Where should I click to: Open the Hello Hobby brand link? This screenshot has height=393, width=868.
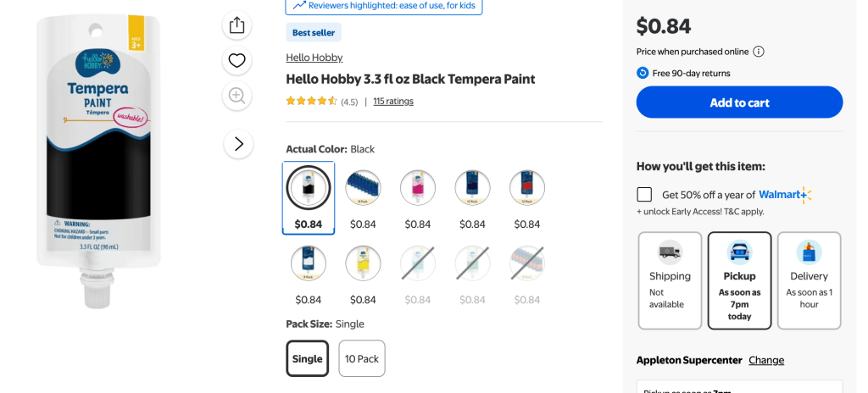click(314, 58)
